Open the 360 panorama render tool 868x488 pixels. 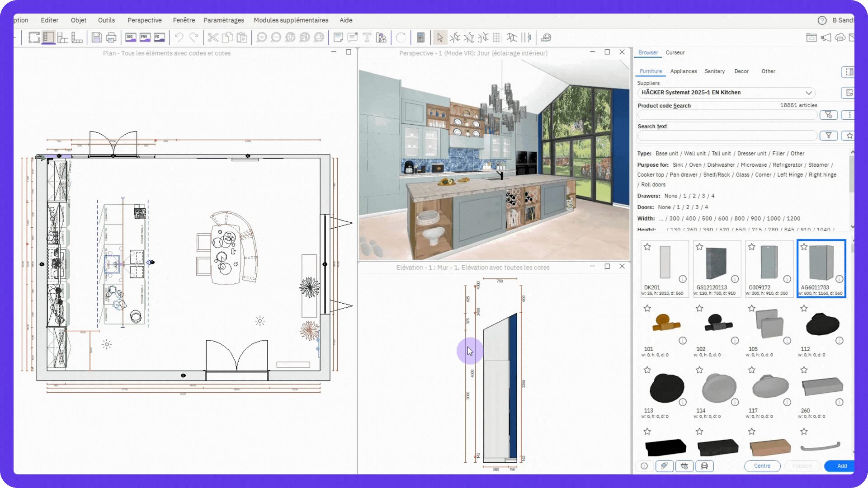pyautogui.click(x=131, y=38)
